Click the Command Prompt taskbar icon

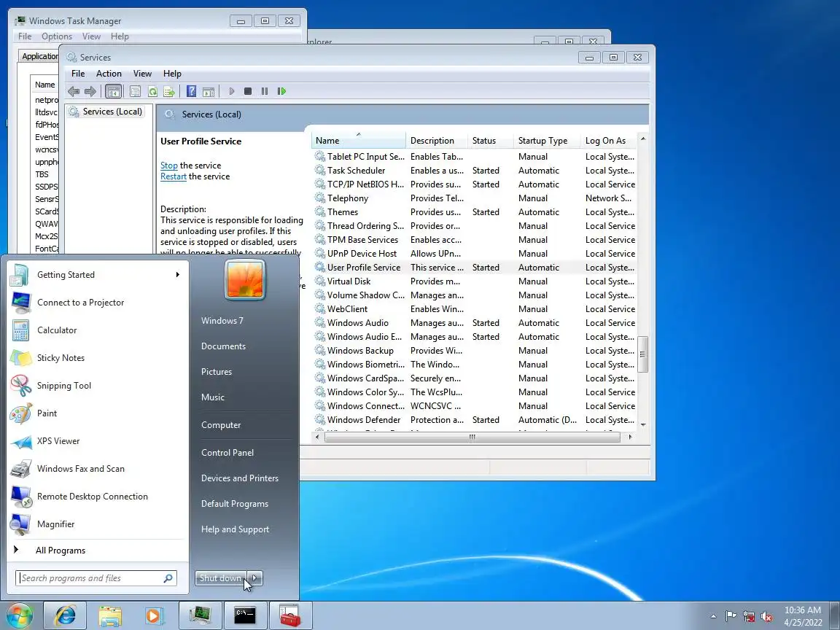click(245, 615)
